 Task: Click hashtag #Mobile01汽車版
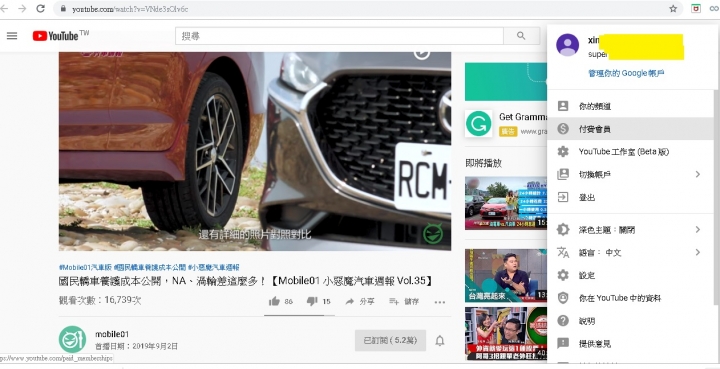(x=84, y=267)
